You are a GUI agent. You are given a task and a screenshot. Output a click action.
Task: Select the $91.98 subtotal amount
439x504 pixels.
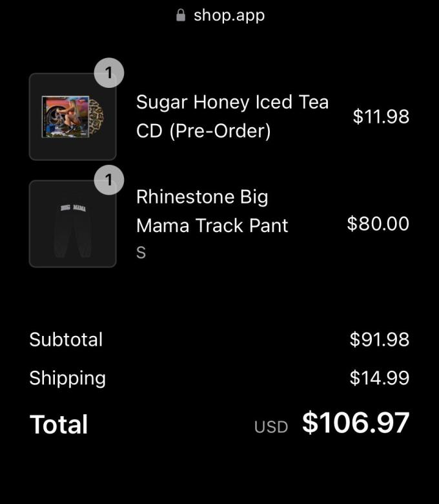[379, 339]
